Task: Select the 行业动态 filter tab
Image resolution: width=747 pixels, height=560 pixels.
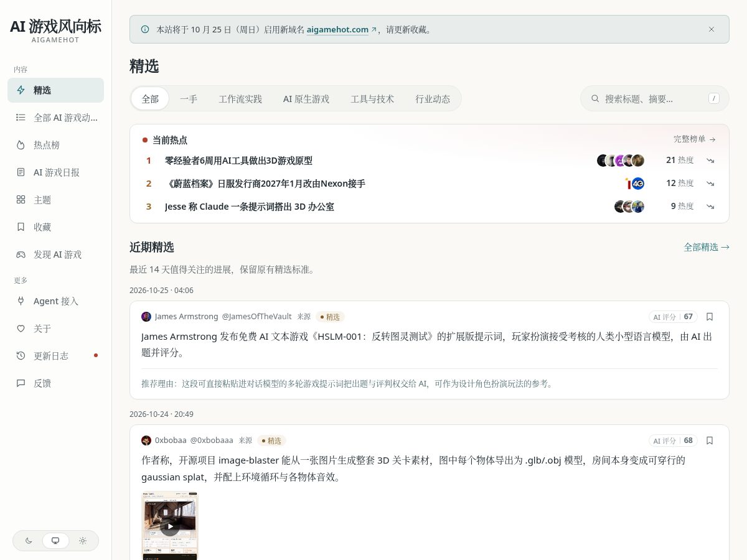Action: tap(433, 98)
